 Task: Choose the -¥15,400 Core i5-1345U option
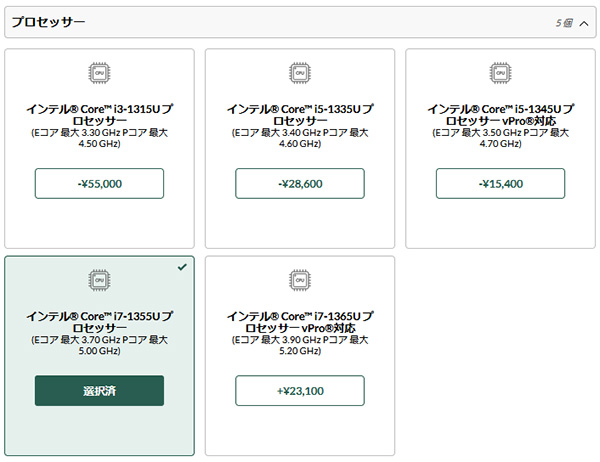(501, 183)
